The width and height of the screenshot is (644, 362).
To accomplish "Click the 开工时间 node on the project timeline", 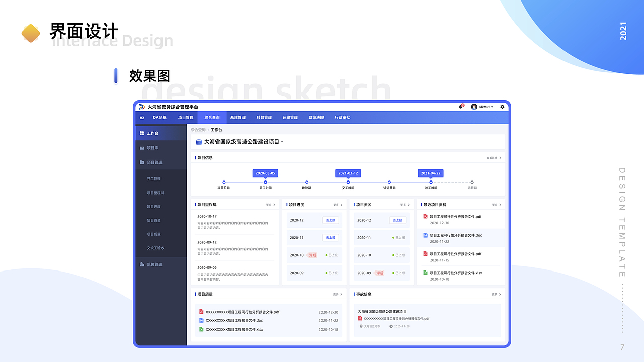I will tap(265, 183).
